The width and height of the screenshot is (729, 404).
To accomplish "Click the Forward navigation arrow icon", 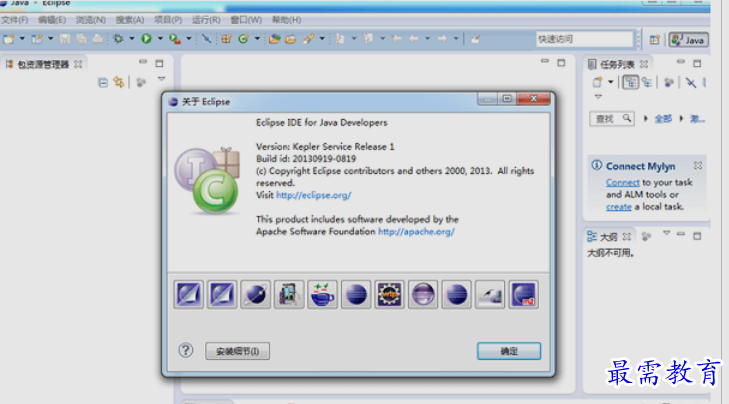I will [x=442, y=39].
